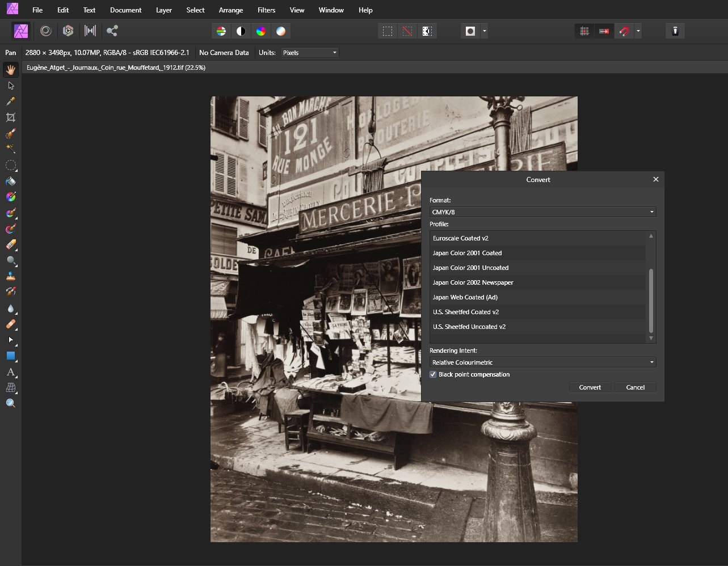Image resolution: width=728 pixels, height=566 pixels.
Task: Select the Move tool arrow
Action: (10, 86)
